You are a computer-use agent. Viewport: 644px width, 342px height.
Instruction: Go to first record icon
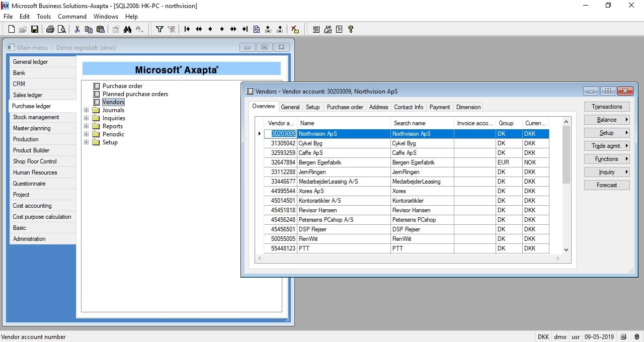[187, 29]
